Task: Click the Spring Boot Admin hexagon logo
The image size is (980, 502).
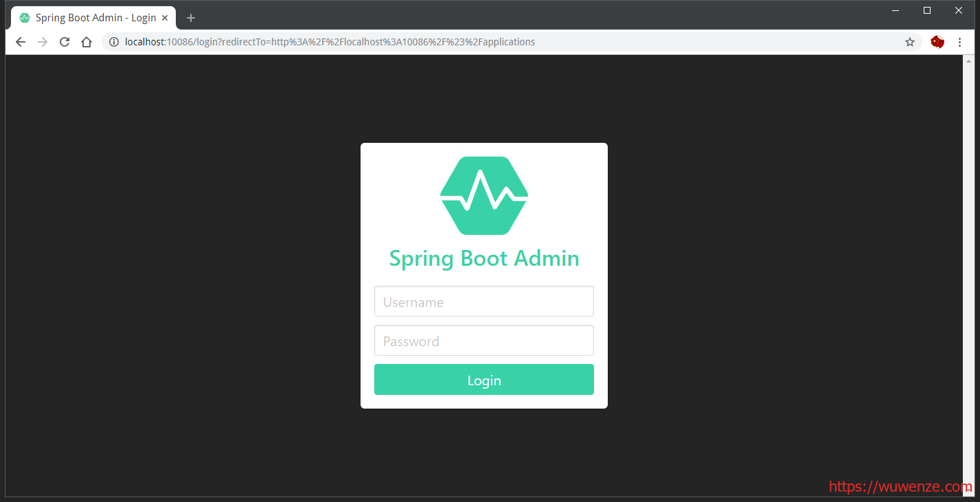Action: click(484, 196)
